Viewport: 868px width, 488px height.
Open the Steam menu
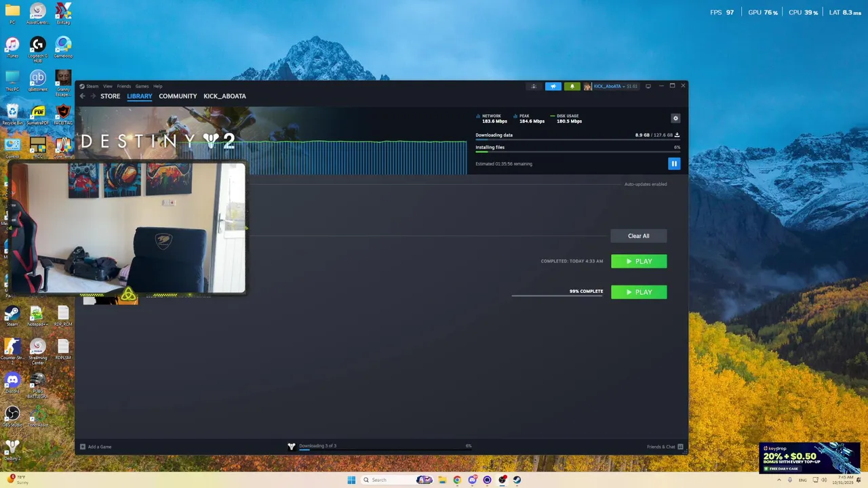92,86
